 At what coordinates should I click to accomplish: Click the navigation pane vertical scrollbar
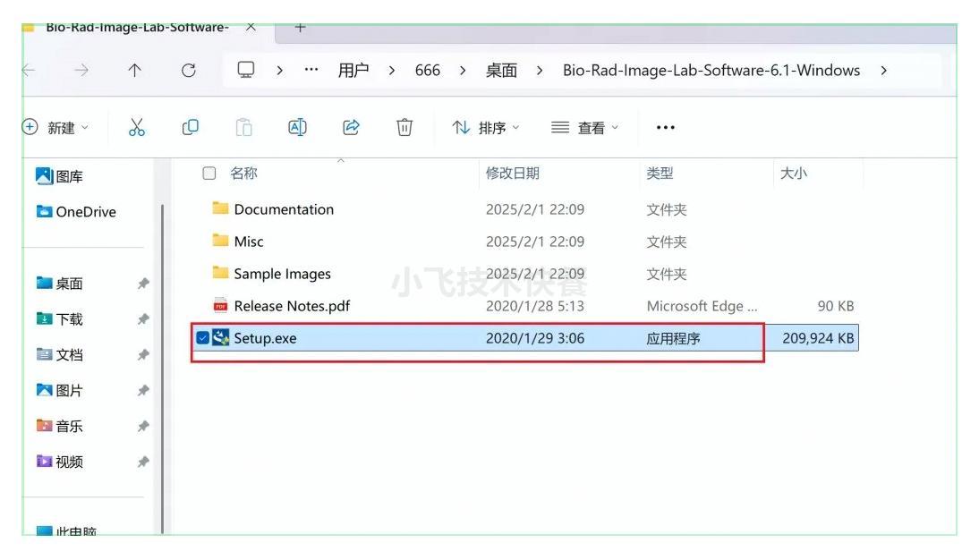pos(162,369)
